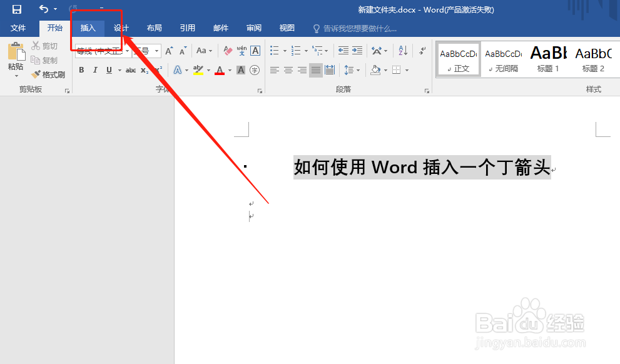Open borders dropdown arrow

pyautogui.click(x=407, y=70)
